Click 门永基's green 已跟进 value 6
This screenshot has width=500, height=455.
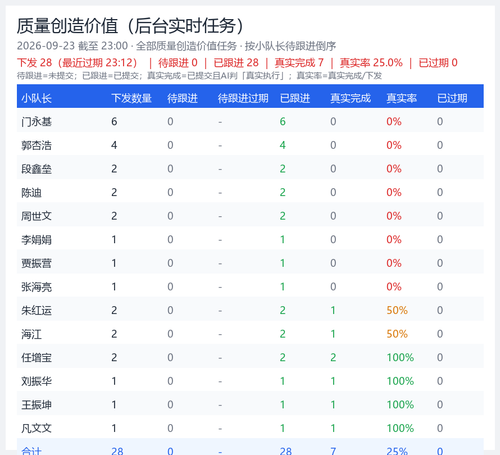coord(282,122)
